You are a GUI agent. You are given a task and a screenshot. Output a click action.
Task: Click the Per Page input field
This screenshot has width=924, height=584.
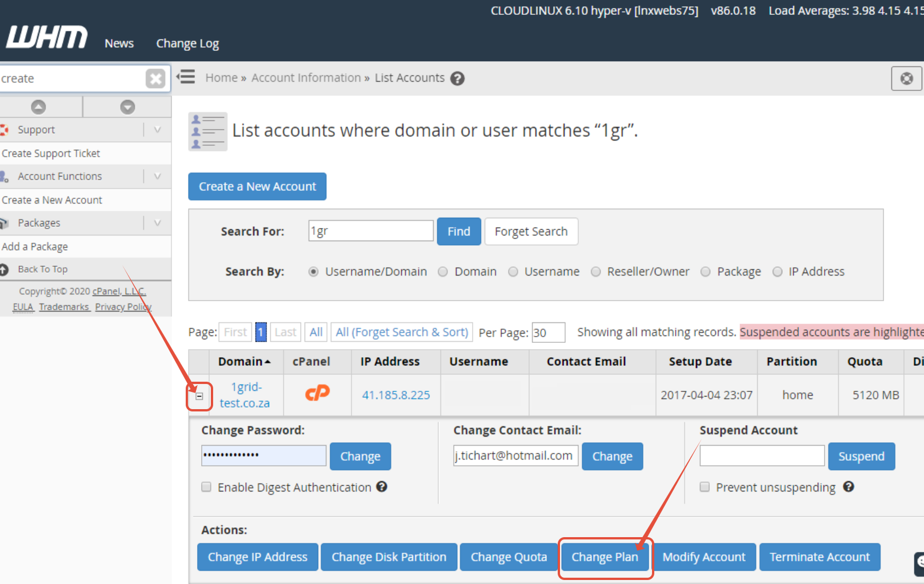click(x=549, y=333)
